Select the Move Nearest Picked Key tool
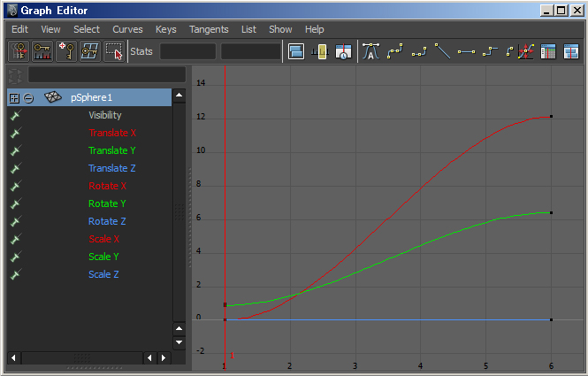Viewport: 588px width, 376px height. pyautogui.click(x=19, y=51)
